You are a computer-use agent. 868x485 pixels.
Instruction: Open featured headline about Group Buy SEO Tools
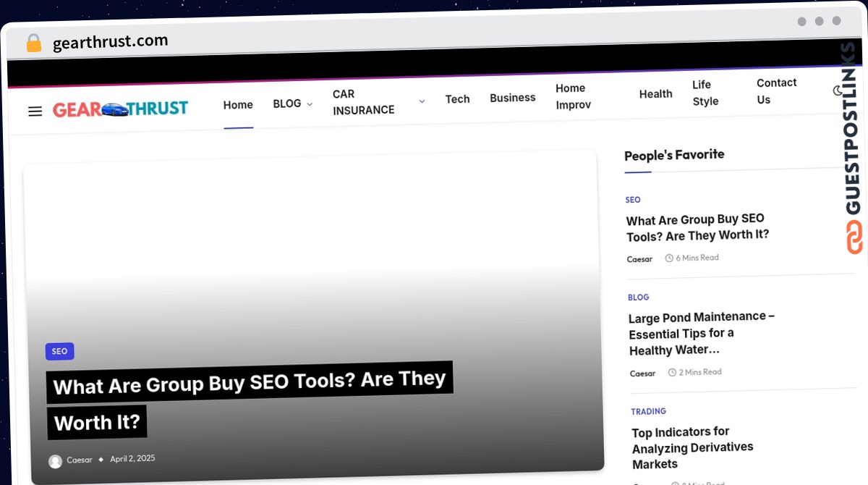[x=250, y=401]
